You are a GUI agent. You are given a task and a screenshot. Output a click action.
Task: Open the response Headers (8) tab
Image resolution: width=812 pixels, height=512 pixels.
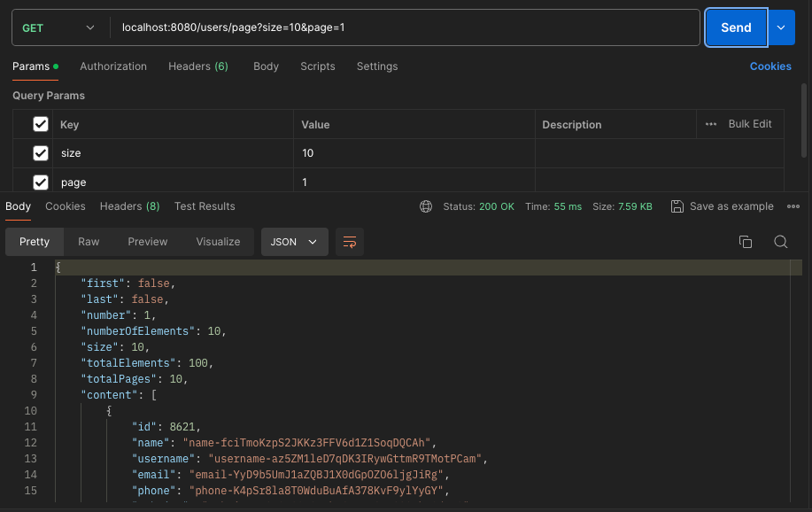(129, 206)
